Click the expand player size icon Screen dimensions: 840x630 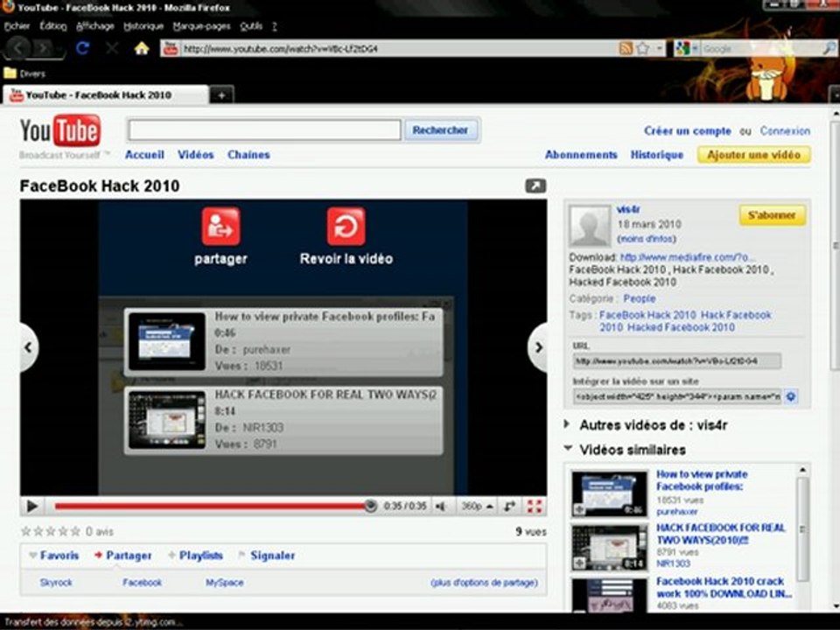pos(509,507)
